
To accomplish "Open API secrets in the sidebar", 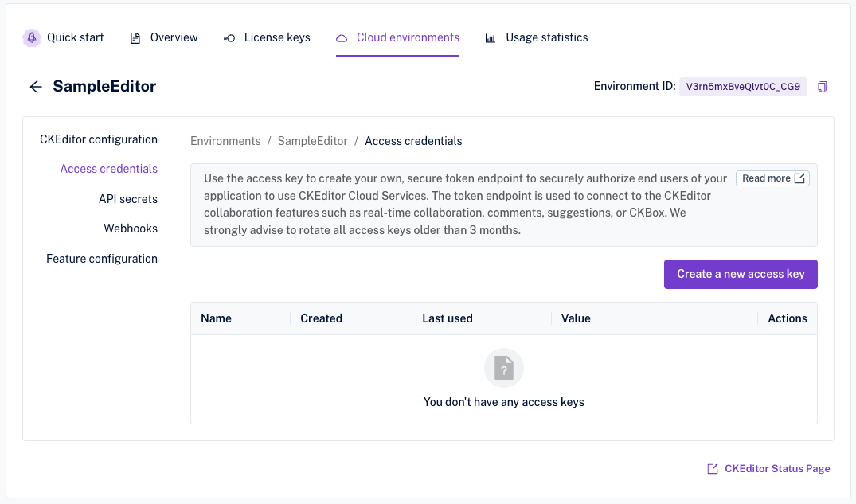I will coord(128,199).
